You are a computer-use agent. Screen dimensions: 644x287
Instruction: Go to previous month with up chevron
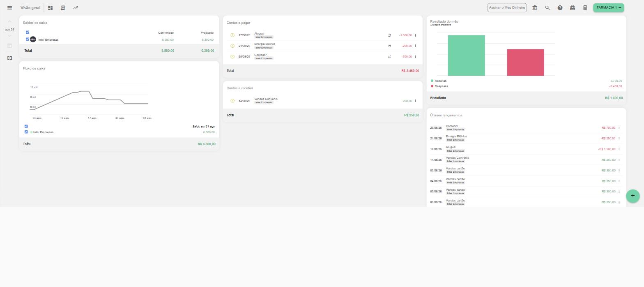tap(9, 21)
